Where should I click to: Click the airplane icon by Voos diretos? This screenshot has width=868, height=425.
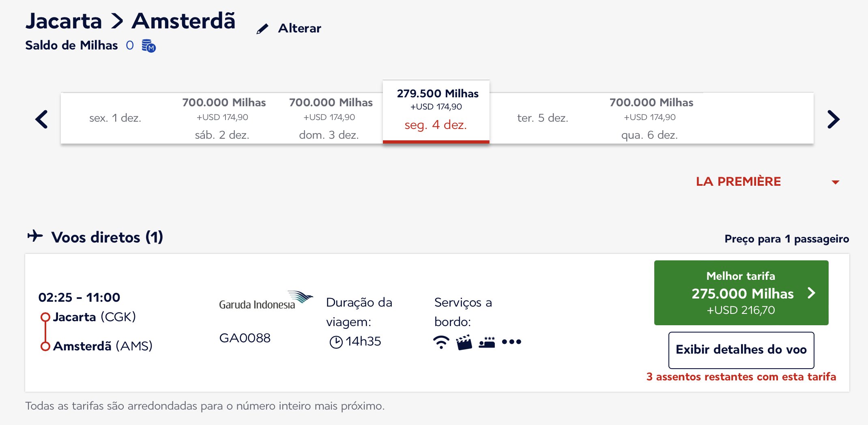click(x=35, y=236)
